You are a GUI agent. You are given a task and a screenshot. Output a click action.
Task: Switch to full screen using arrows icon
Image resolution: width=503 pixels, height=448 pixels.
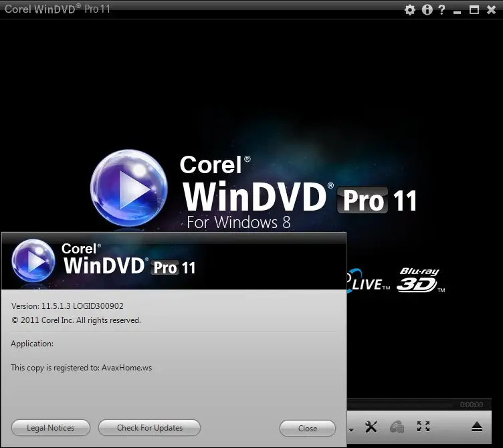pos(423,427)
